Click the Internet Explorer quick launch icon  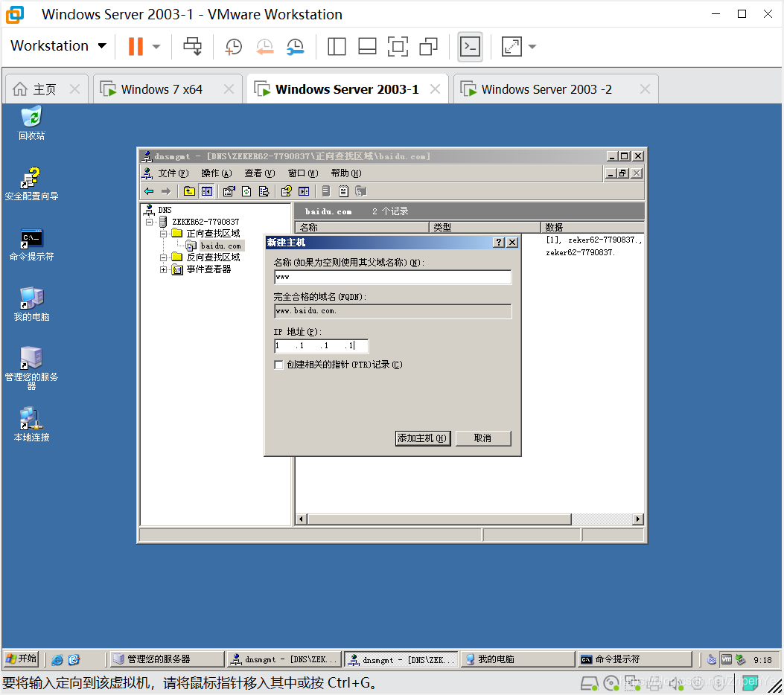pyautogui.click(x=57, y=659)
